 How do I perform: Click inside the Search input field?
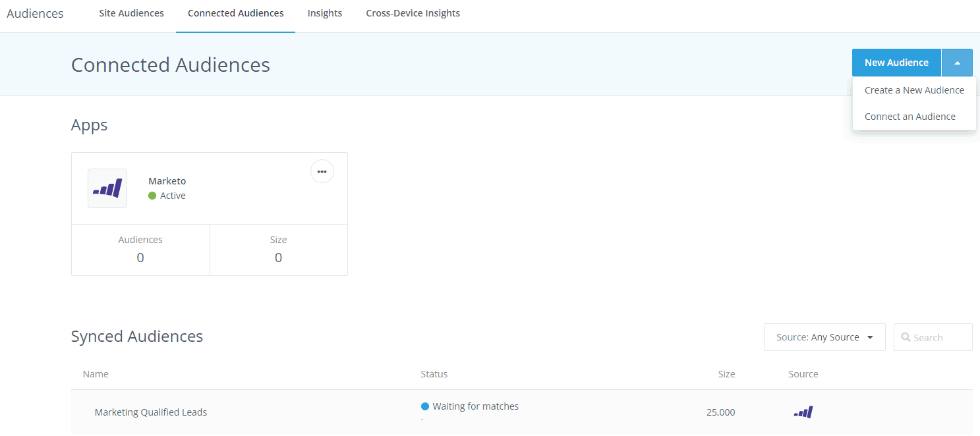click(x=936, y=337)
